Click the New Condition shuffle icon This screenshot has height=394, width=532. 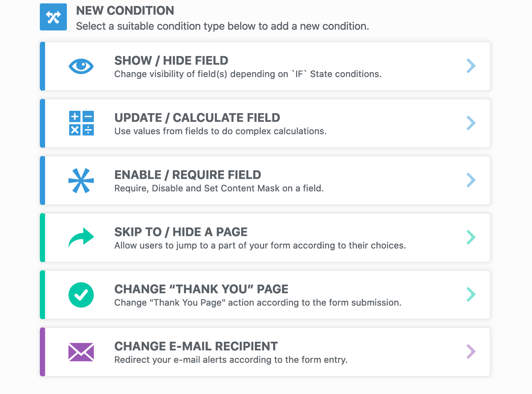tap(53, 17)
